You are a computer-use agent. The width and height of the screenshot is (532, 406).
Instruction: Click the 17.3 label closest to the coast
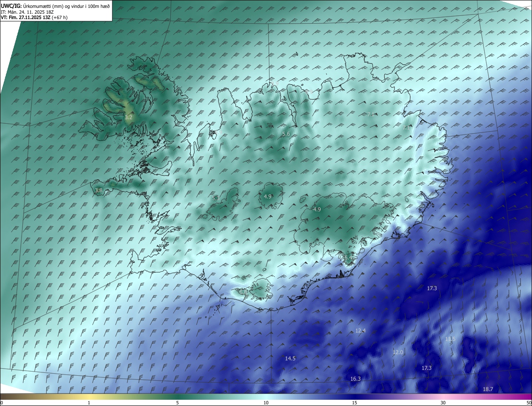pyautogui.click(x=432, y=288)
